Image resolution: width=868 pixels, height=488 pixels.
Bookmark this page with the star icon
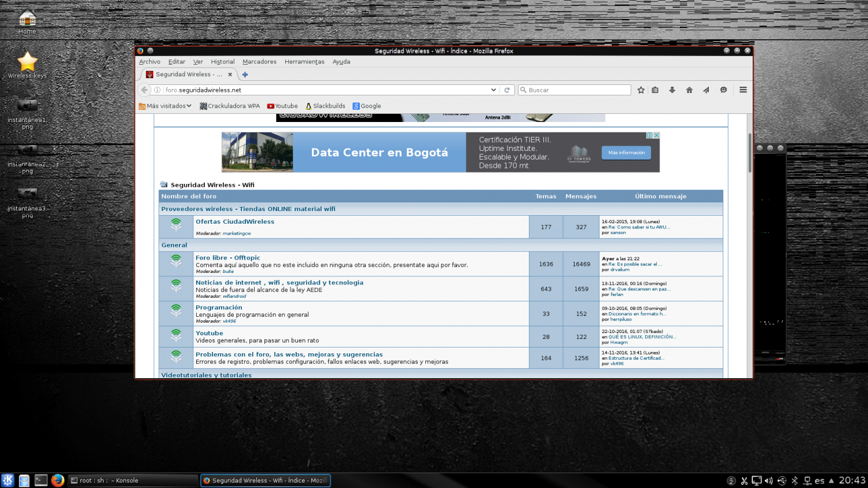click(x=641, y=90)
